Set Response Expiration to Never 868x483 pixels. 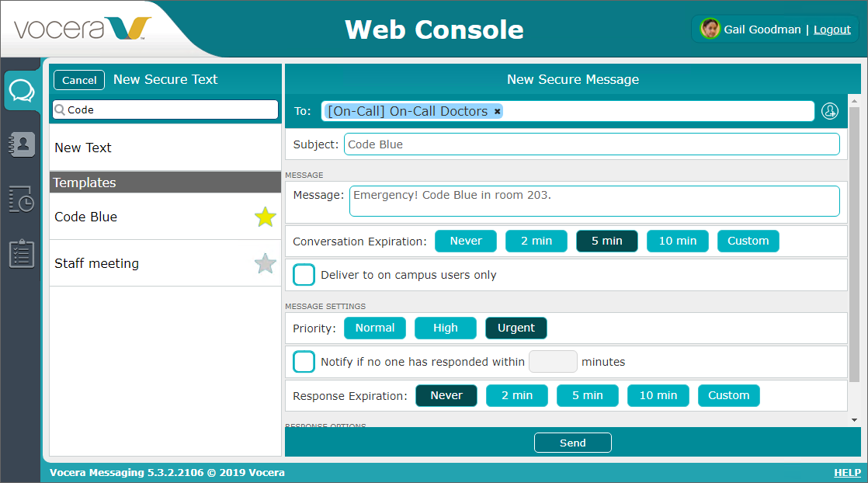tap(446, 395)
